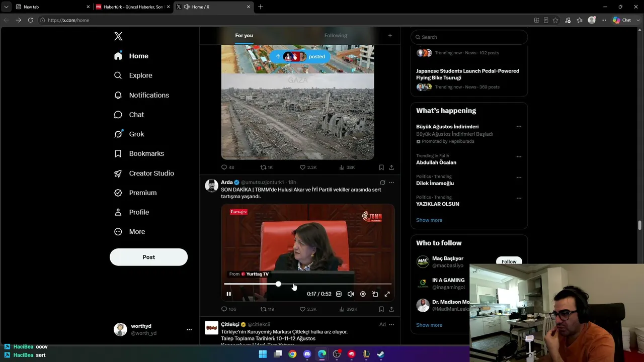Open the Edge profile avatar
644x362 pixels.
(592, 20)
